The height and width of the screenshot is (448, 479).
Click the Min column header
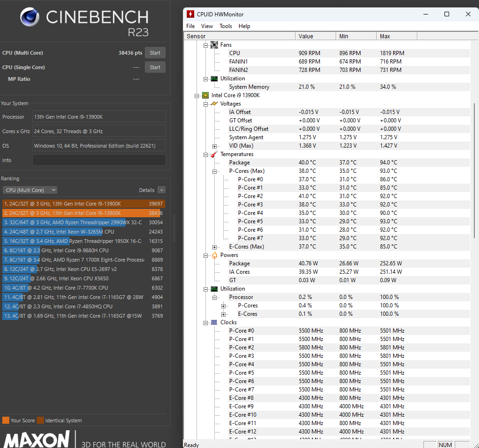(357, 36)
